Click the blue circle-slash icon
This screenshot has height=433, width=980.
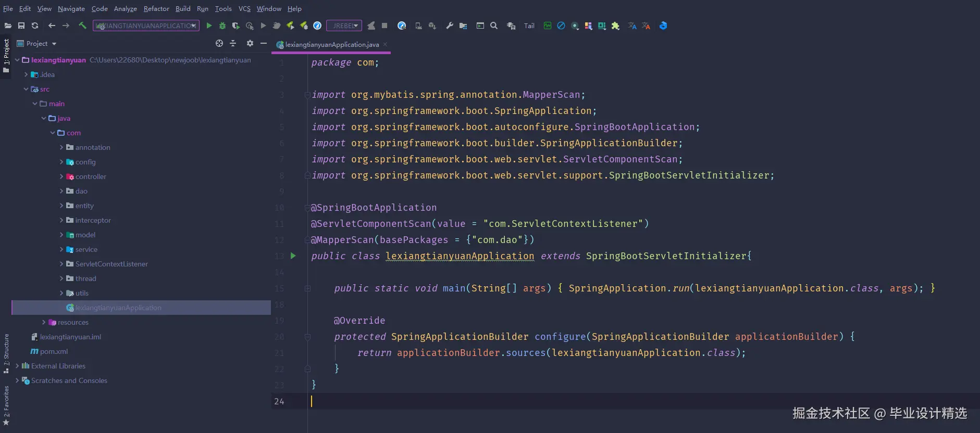pyautogui.click(x=561, y=26)
